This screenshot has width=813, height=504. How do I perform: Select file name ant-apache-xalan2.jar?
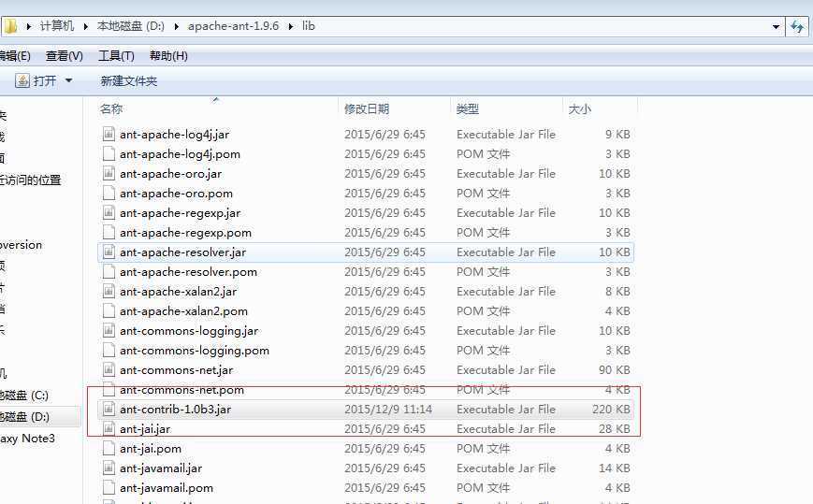click(x=179, y=292)
